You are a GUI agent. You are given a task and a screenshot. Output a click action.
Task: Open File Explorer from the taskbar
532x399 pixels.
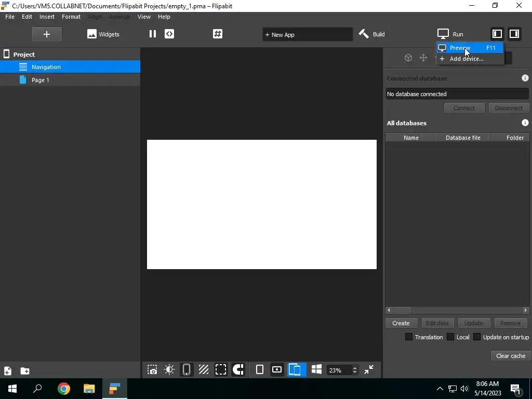[x=89, y=389]
